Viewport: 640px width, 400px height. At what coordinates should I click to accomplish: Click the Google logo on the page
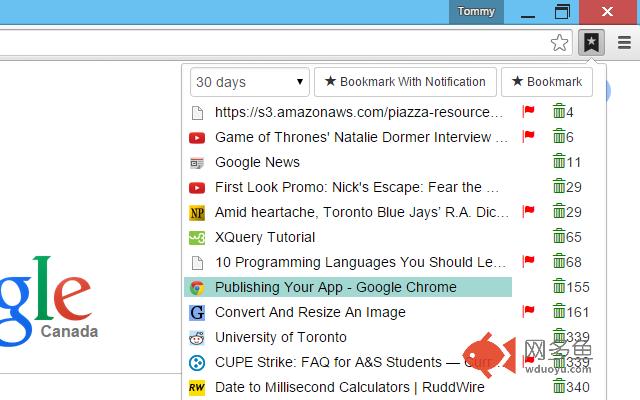click(x=50, y=295)
